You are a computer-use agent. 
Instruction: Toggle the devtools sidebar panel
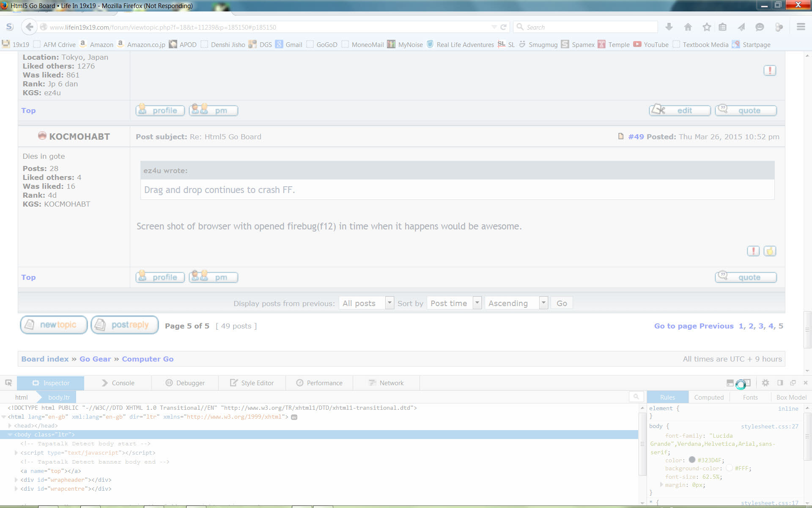tap(780, 383)
